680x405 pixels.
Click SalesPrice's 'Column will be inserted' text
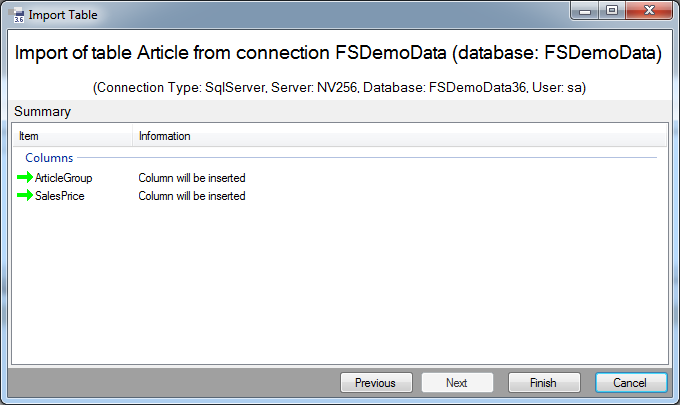(192, 196)
